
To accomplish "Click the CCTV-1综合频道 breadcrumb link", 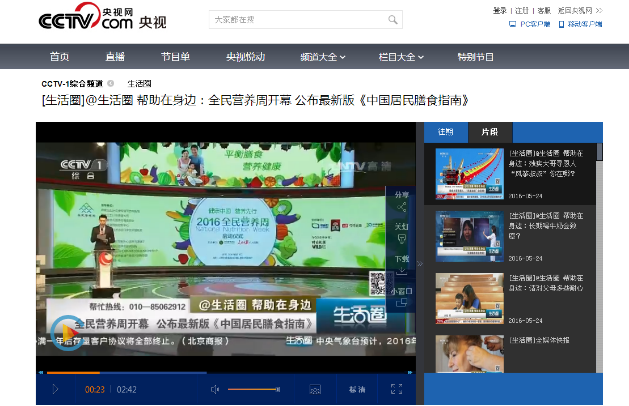I will click(70, 83).
